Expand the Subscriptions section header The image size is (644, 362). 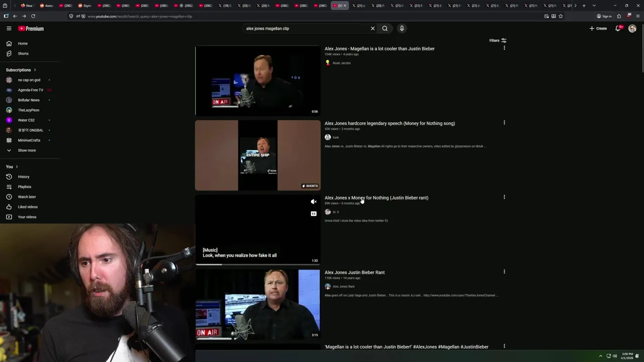(21, 70)
